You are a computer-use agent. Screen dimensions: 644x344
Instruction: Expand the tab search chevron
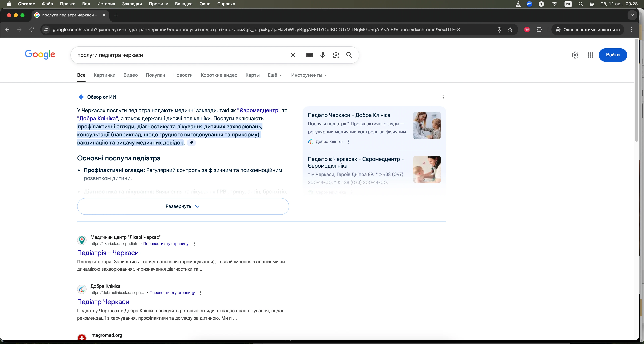tap(632, 15)
